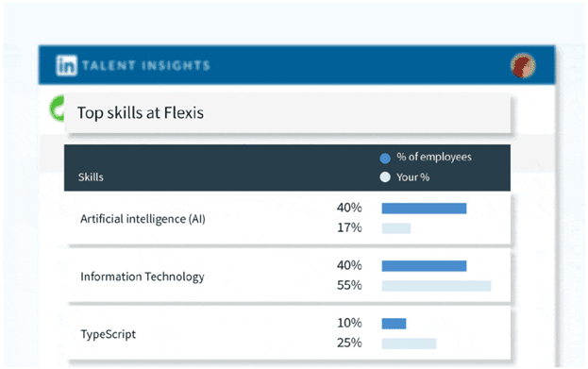The height and width of the screenshot is (369, 588).
Task: Select the Information Technology skill row
Action: (289, 277)
